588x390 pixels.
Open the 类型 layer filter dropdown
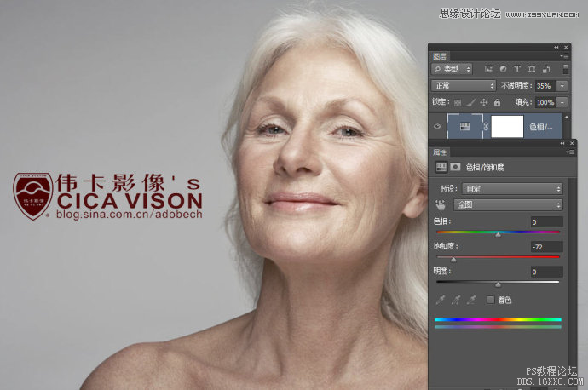click(x=452, y=69)
